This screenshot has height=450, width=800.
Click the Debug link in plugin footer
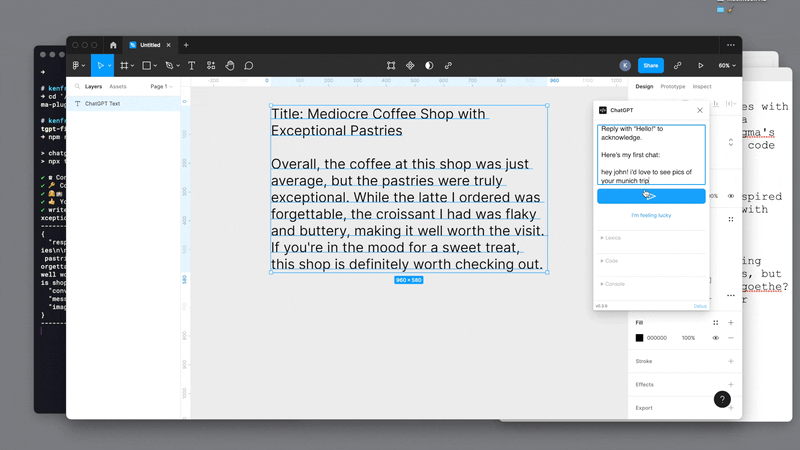click(700, 306)
